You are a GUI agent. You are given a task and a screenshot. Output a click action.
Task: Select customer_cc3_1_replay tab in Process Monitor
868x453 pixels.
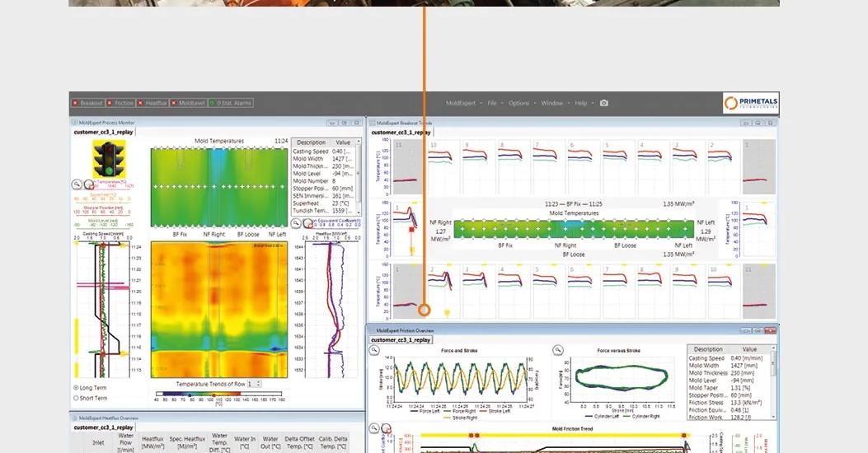pos(104,133)
